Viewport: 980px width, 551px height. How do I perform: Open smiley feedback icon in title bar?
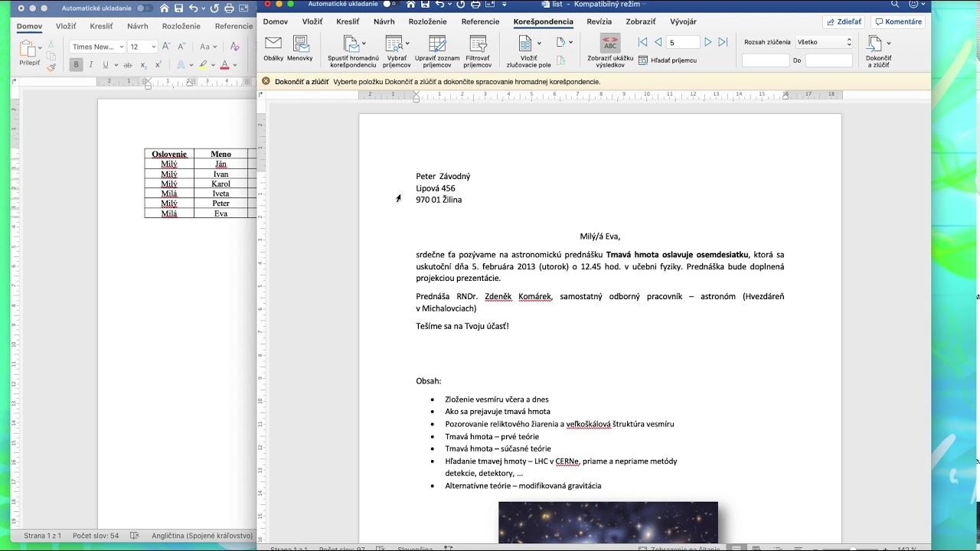(913, 4)
